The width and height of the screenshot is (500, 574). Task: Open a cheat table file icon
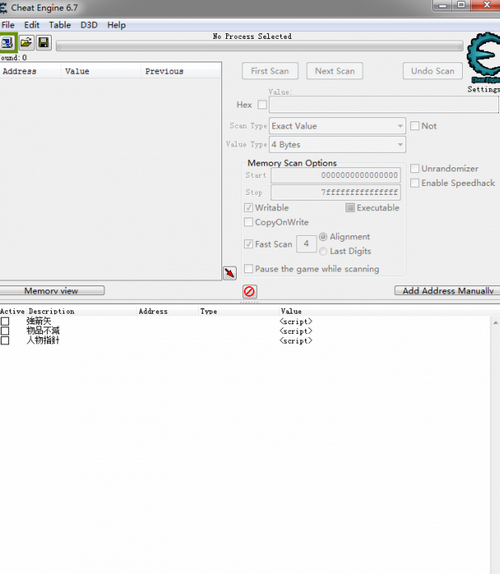[26, 43]
